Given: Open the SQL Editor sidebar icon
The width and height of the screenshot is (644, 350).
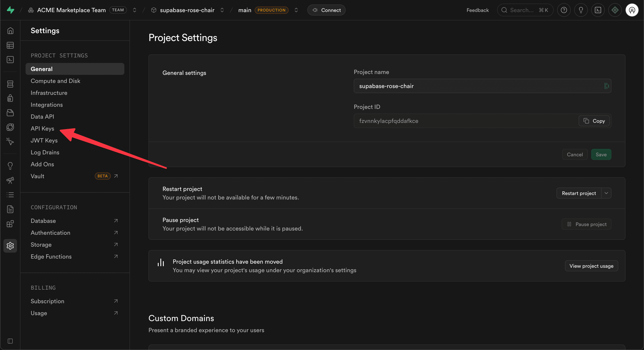Looking at the screenshot, I should click(x=10, y=60).
